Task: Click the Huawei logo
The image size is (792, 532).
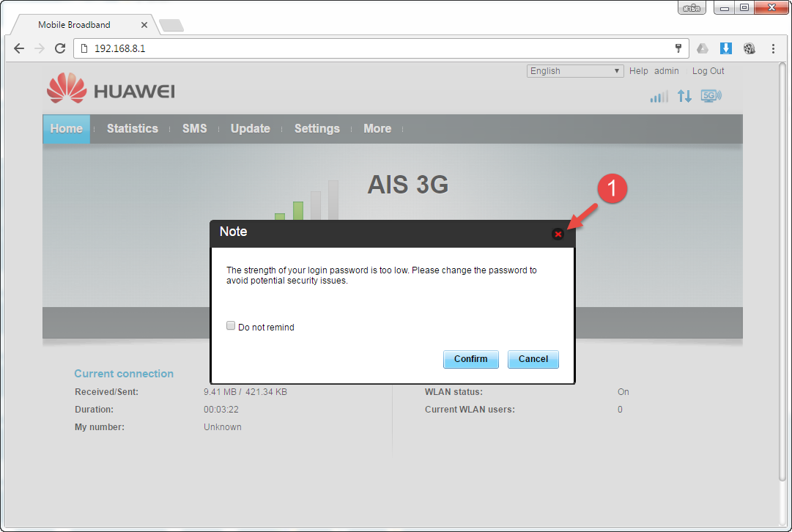Action: pos(111,89)
